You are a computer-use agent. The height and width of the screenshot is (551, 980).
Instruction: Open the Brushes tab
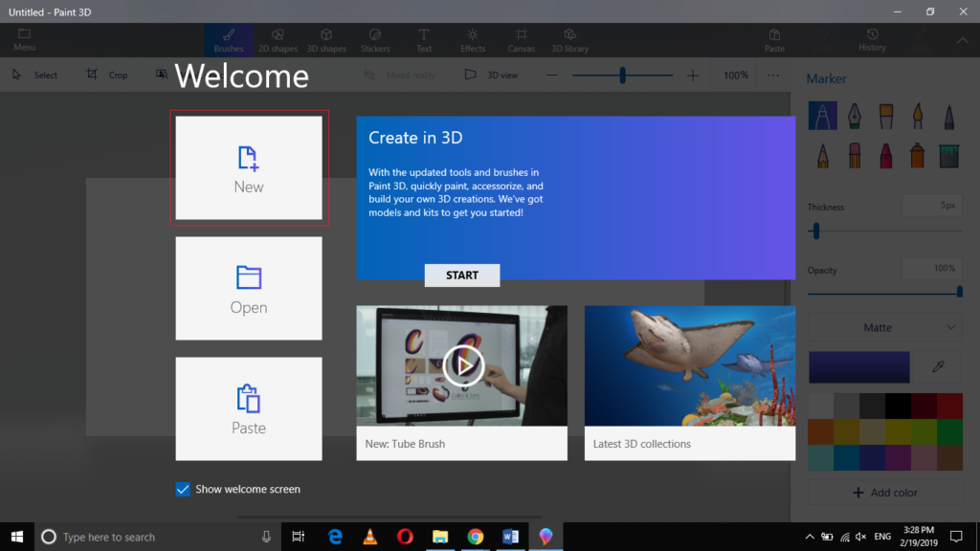click(x=229, y=39)
